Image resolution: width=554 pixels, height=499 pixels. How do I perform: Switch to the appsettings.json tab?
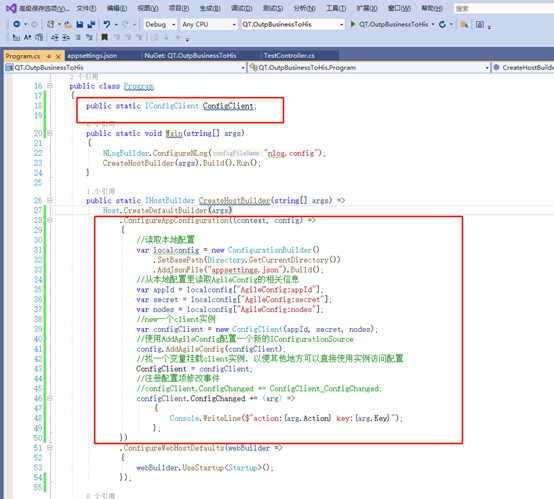tap(92, 56)
